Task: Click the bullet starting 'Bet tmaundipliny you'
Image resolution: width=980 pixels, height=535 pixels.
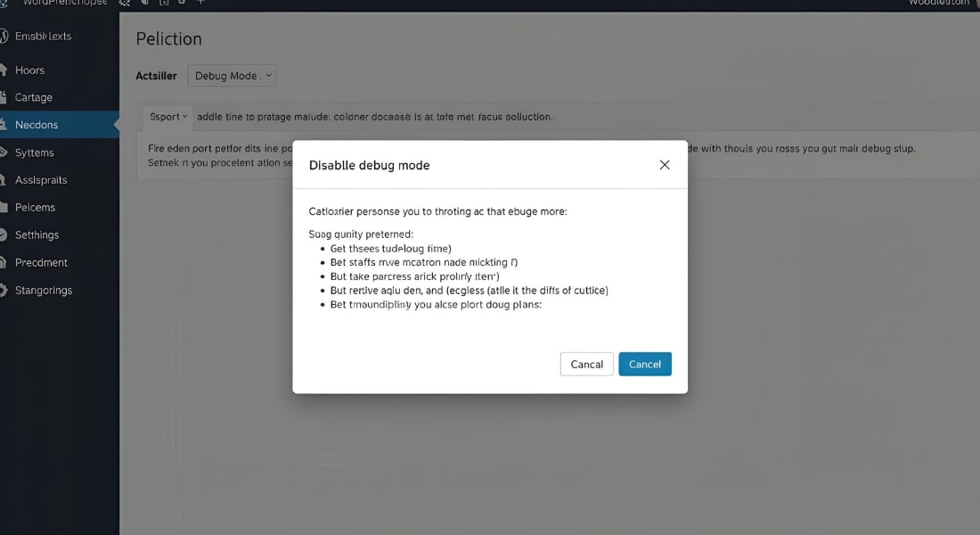Action: tap(436, 305)
